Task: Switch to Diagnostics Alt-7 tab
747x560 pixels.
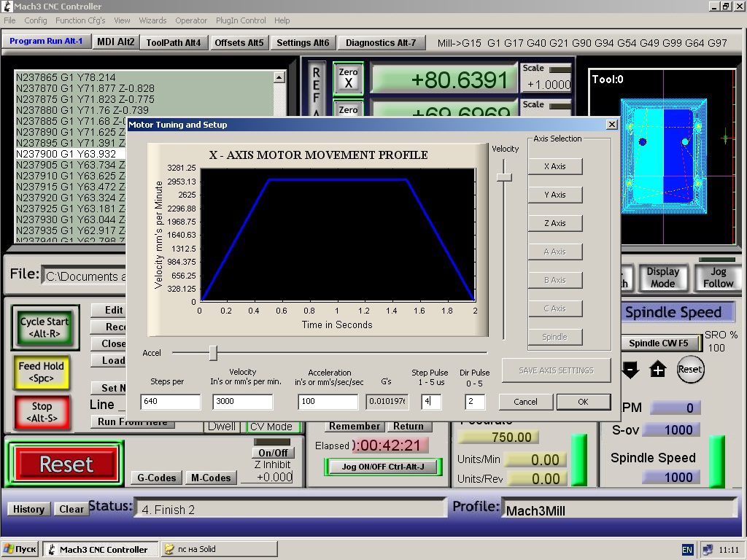Action: point(381,42)
